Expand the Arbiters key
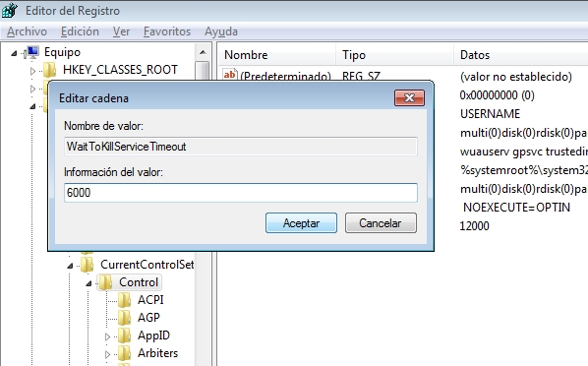Image resolution: width=588 pixels, height=366 pixels. [x=107, y=354]
